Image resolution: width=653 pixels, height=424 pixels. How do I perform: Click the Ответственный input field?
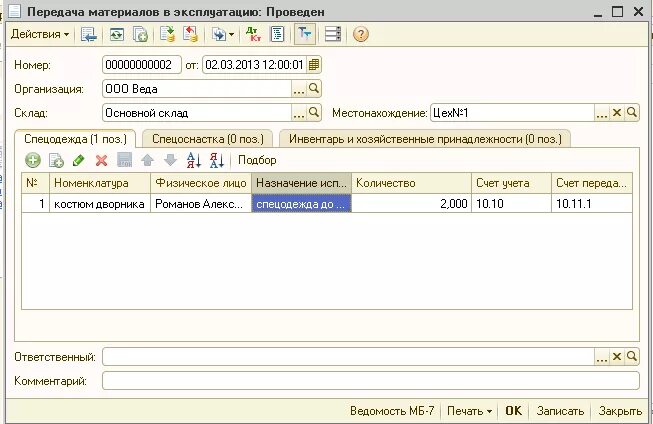click(x=348, y=357)
